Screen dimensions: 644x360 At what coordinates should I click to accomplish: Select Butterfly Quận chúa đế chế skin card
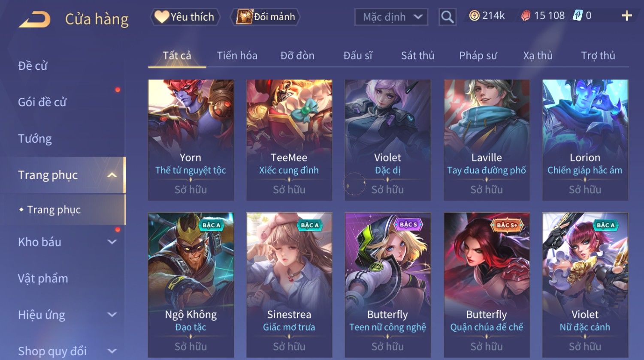(487, 285)
